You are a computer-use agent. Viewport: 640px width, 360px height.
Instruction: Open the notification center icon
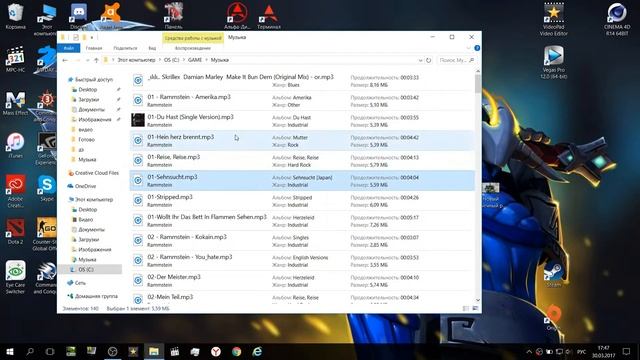click(626, 351)
